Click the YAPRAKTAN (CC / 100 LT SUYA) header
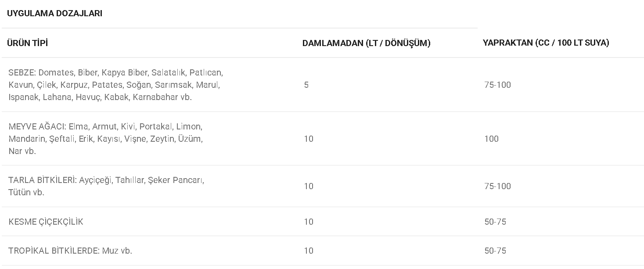The image size is (644, 269). click(x=546, y=43)
